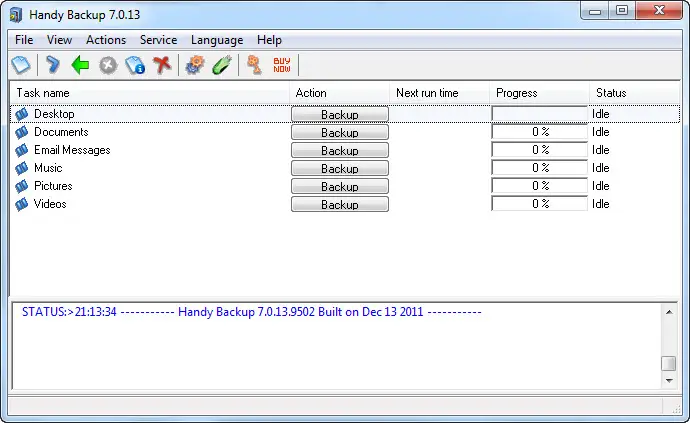The width and height of the screenshot is (690, 423).
Task: Click the STATUS log line text
Action: [x=252, y=312]
